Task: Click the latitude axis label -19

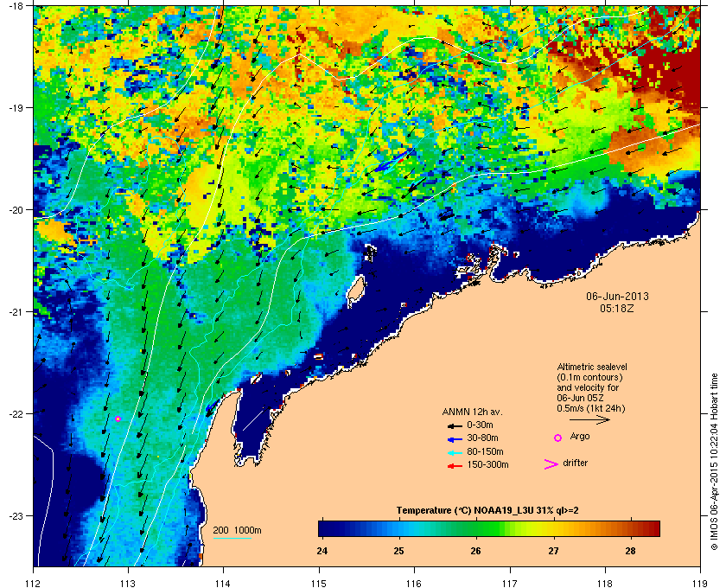Action: click(x=15, y=107)
